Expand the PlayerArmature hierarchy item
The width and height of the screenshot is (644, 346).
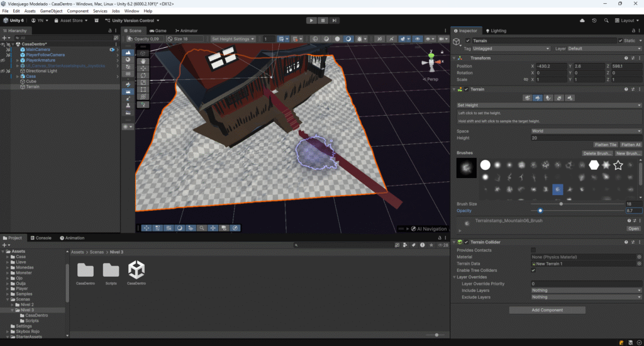point(18,60)
